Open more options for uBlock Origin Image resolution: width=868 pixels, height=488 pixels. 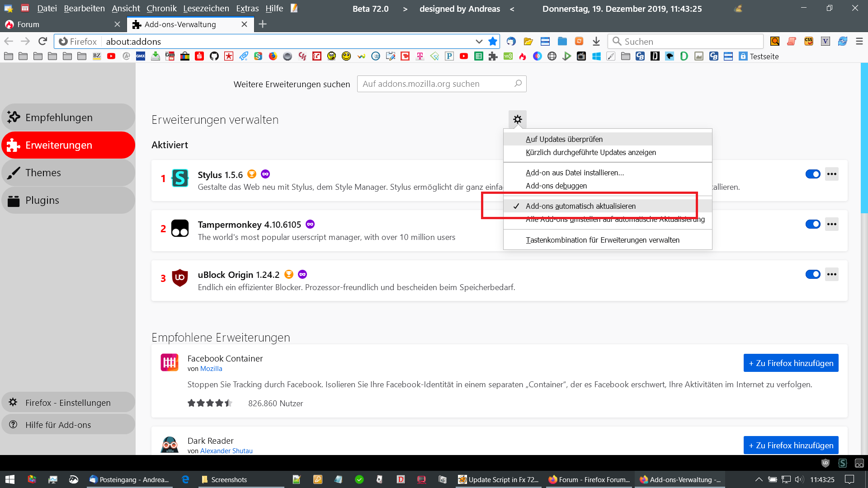pyautogui.click(x=831, y=274)
